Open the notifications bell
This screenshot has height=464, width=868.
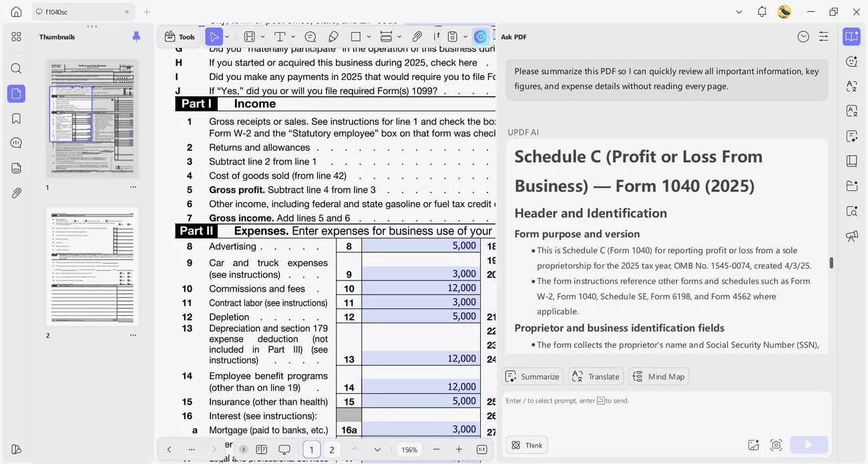[762, 11]
